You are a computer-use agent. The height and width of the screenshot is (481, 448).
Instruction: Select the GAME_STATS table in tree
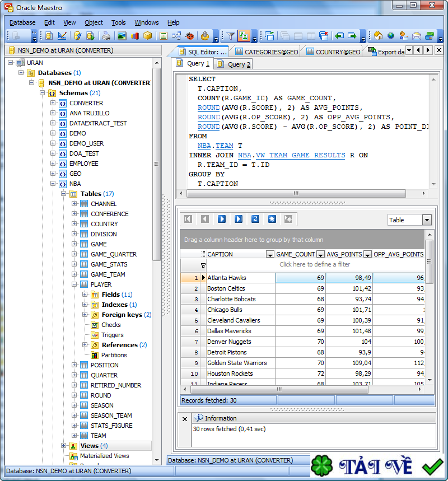click(x=109, y=264)
